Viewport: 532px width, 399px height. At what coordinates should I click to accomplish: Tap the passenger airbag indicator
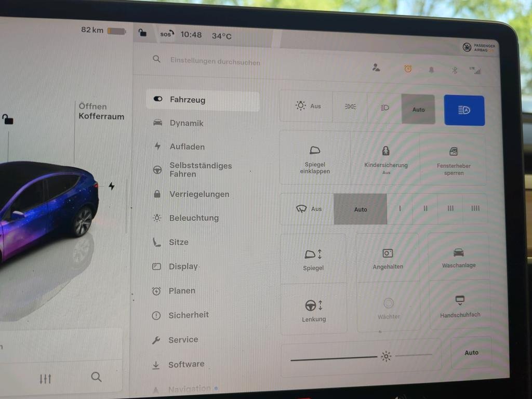coord(478,47)
